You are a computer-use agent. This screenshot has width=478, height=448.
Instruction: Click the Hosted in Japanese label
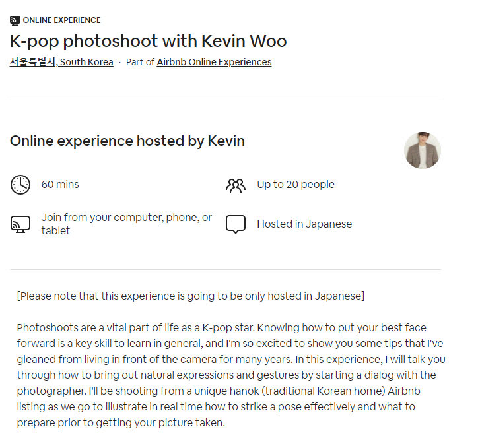click(x=304, y=224)
